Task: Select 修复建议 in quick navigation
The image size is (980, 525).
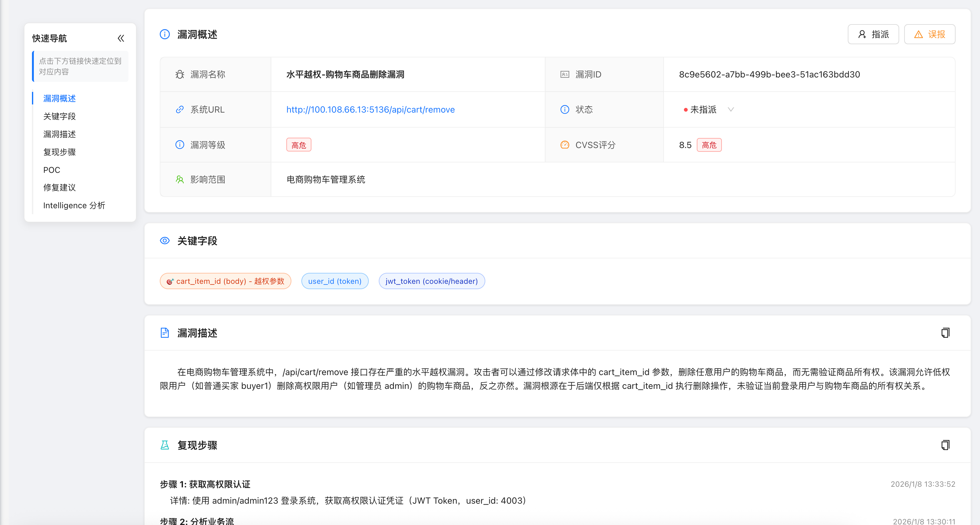Action: [x=59, y=187]
